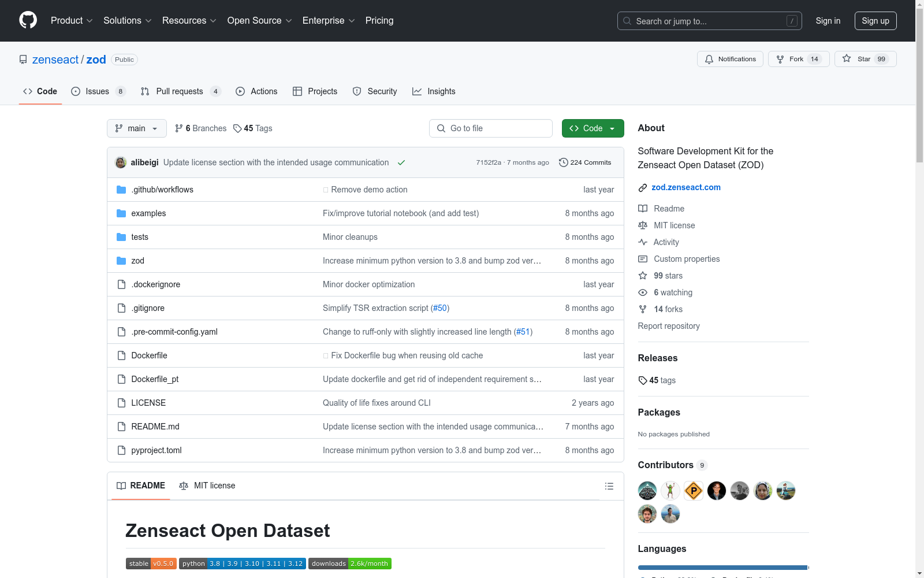Switch to the Issues tab

(x=98, y=91)
